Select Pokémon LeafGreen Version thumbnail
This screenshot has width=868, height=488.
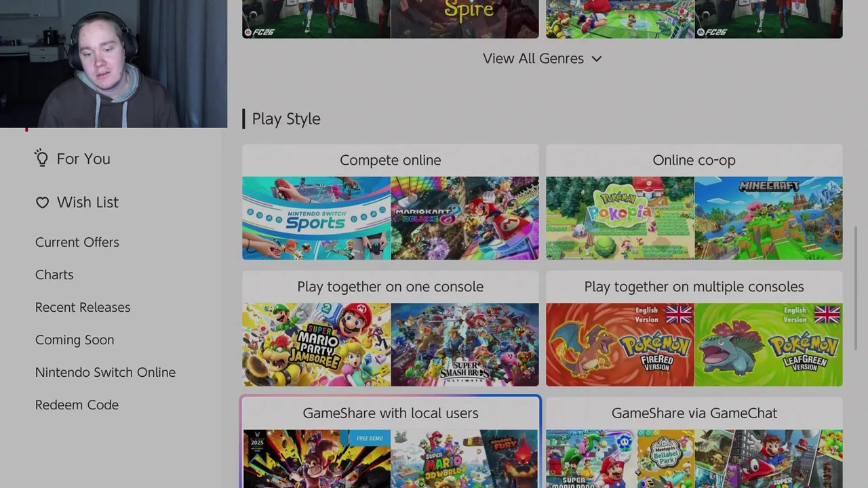pos(769,345)
